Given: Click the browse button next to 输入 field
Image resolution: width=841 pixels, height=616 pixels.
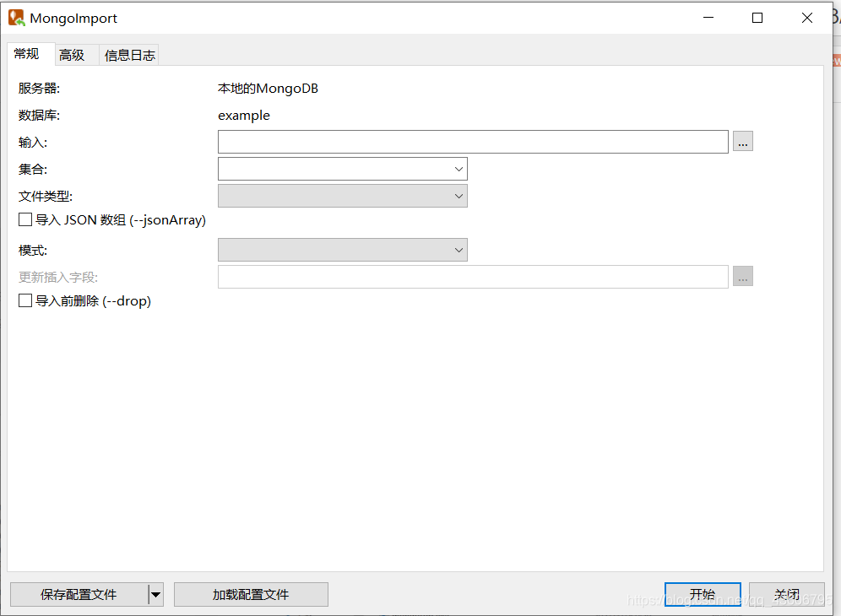Looking at the screenshot, I should tap(742, 141).
